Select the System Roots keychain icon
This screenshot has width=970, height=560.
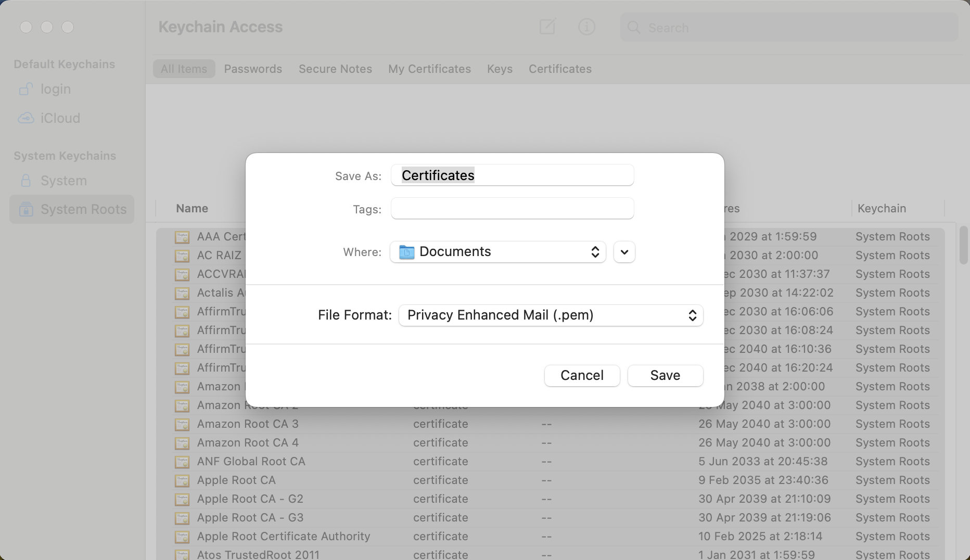point(25,209)
